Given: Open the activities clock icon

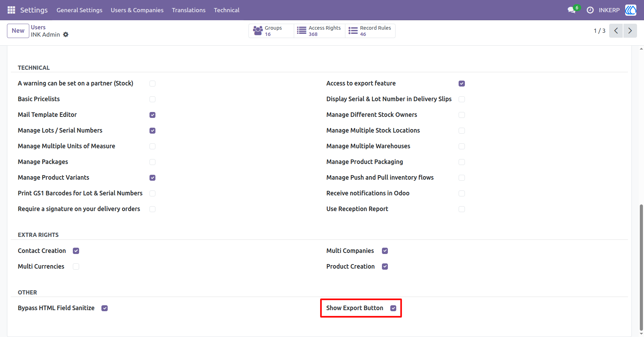Looking at the screenshot, I should click(590, 10).
